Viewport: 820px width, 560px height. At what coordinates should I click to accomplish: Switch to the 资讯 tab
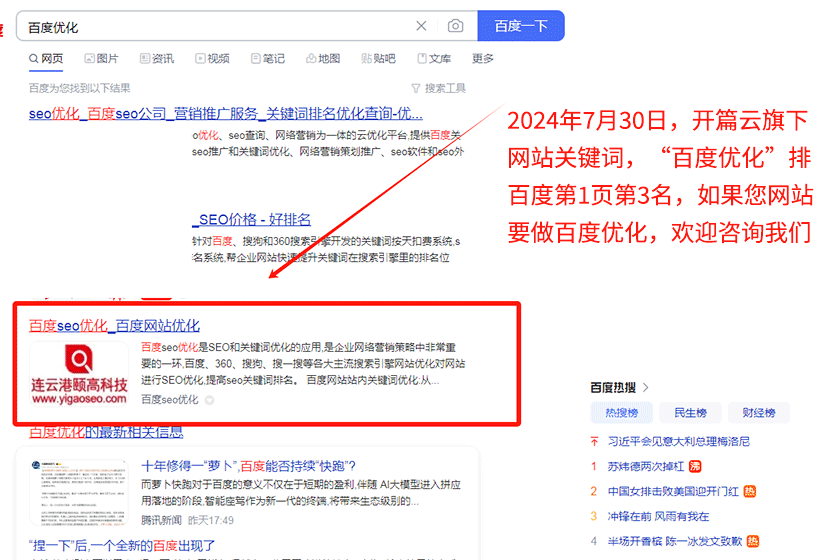[157, 59]
